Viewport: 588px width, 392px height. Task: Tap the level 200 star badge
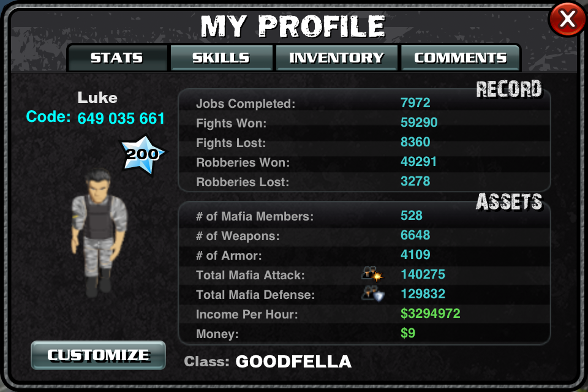tap(142, 154)
